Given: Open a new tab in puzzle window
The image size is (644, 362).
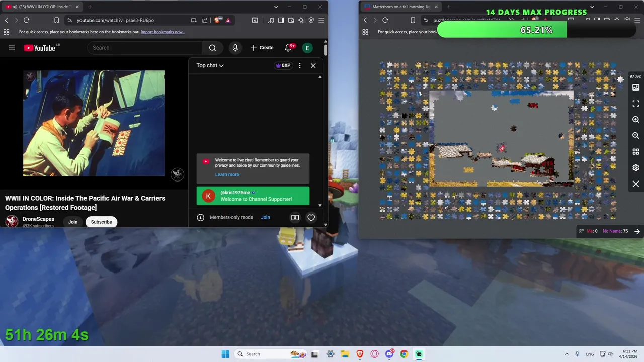Looking at the screenshot, I should 448,7.
